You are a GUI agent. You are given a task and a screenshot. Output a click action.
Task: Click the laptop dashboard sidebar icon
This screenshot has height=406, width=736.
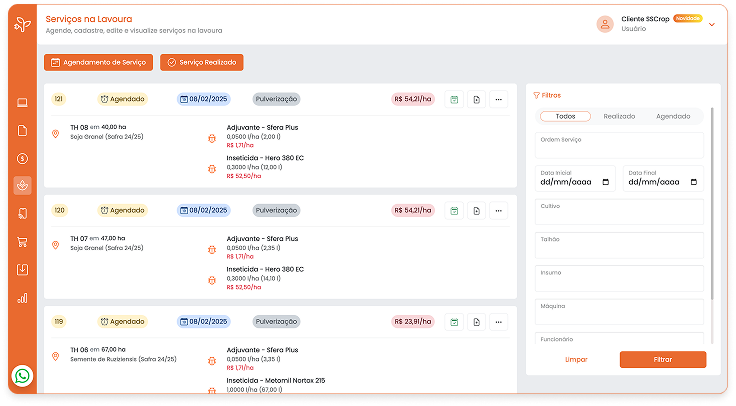pos(23,102)
